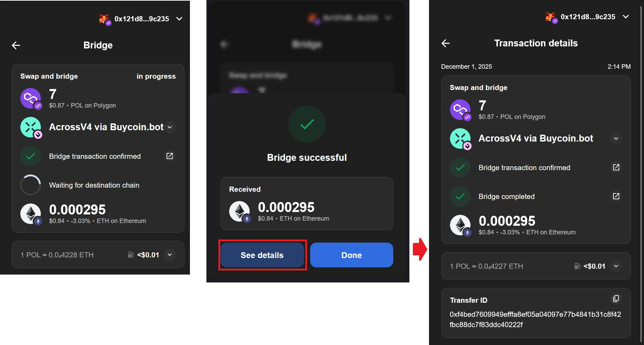Click MetaMask fox icon in Transaction details header
Image resolution: width=644 pixels, height=345 pixels.
(x=551, y=17)
